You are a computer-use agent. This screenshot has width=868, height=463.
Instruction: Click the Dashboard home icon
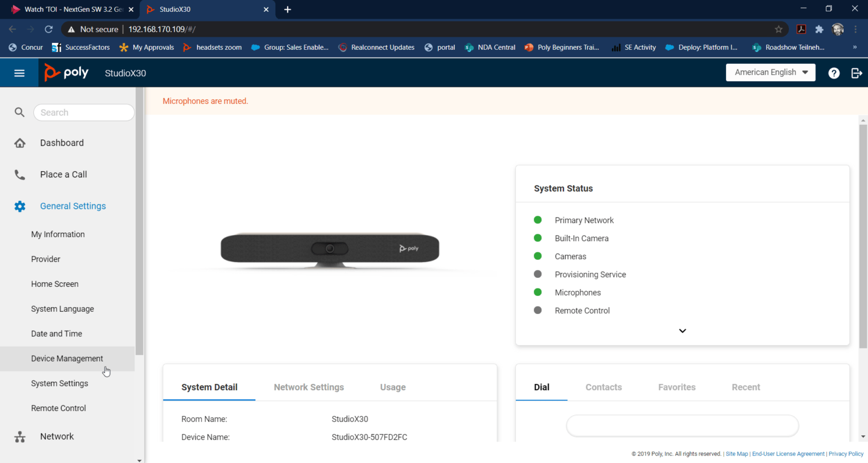pos(20,143)
